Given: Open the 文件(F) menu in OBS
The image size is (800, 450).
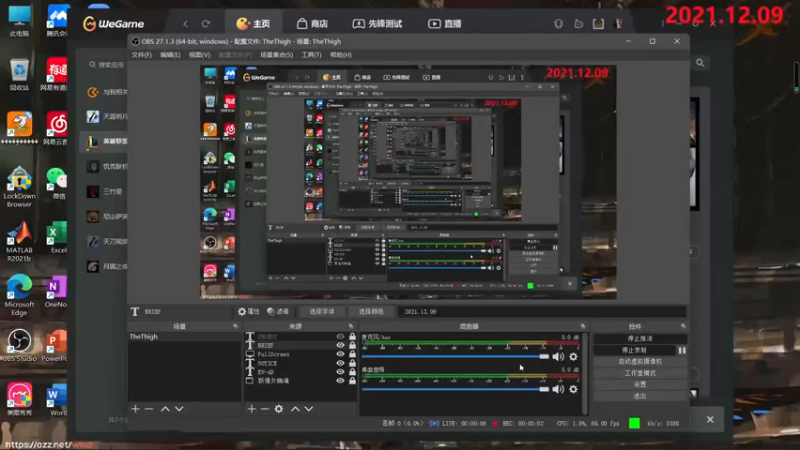Looking at the screenshot, I should pyautogui.click(x=141, y=55).
